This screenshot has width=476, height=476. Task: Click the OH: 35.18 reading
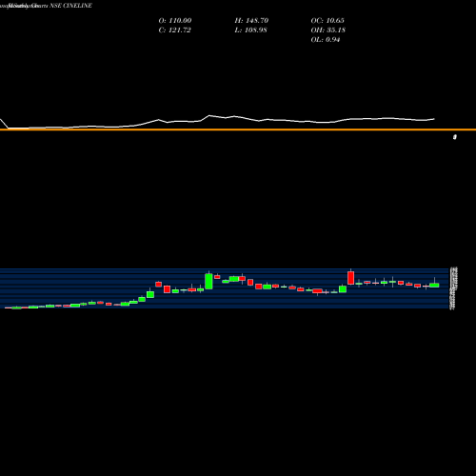tap(328, 30)
